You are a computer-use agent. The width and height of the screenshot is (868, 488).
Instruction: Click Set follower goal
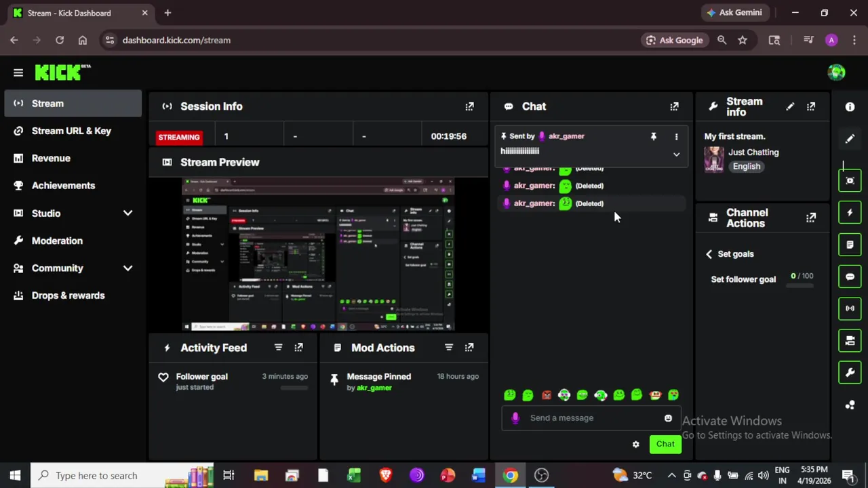pyautogui.click(x=743, y=279)
